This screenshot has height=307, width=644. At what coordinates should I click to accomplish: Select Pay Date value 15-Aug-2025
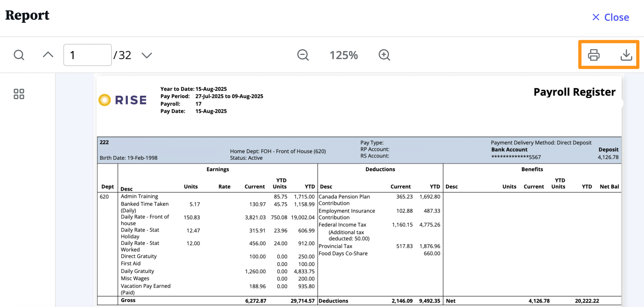pyautogui.click(x=211, y=111)
